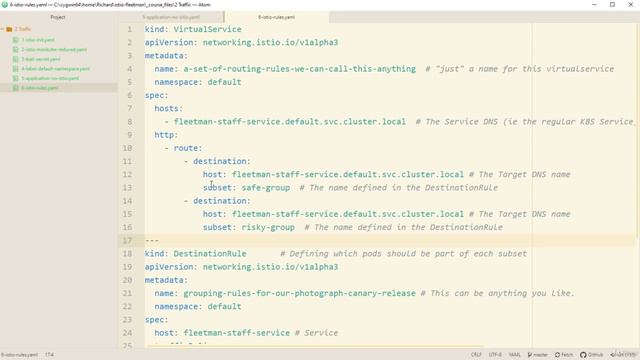This screenshot has height=360, width=640.
Task: Click 'a-set-of-routing-rules-we-can-call-this-anything' name value
Action: coord(300,69)
